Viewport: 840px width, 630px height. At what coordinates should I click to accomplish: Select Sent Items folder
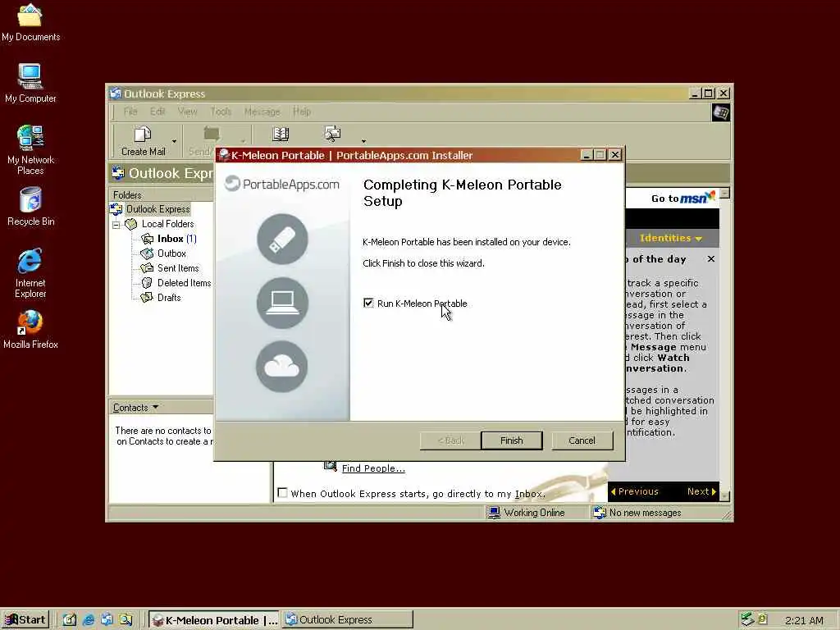pyautogui.click(x=170, y=268)
